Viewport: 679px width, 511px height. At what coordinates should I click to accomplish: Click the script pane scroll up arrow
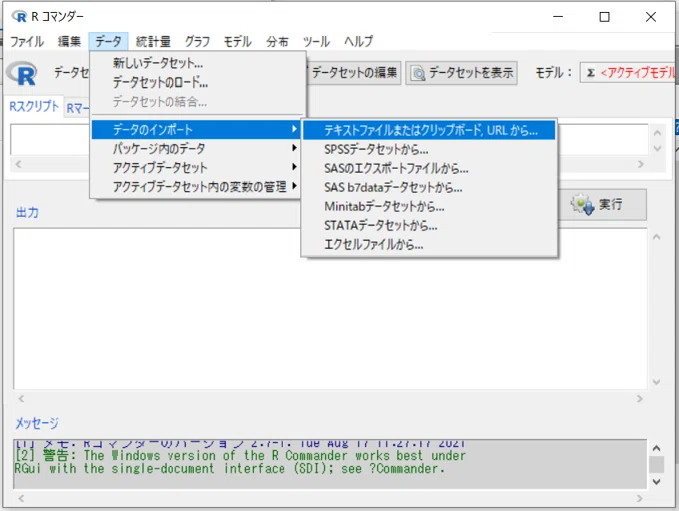coord(657,133)
